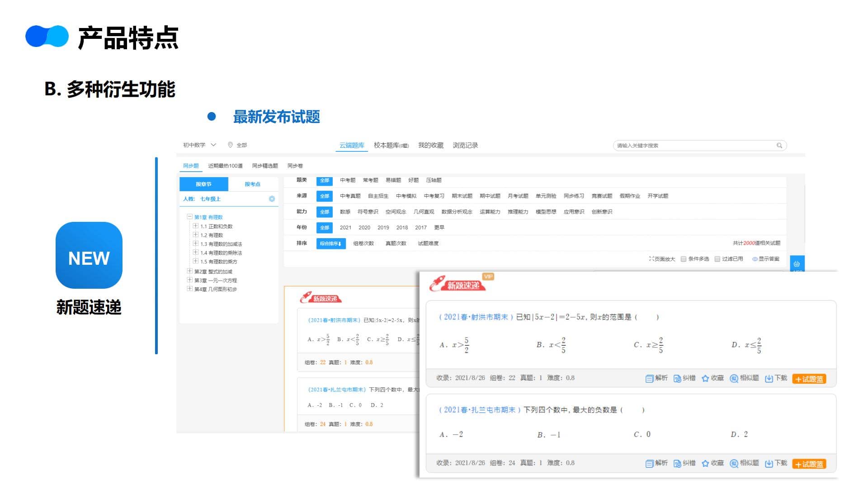The image size is (868, 488).
Task: Select the 按考点 tab
Action: [x=252, y=184]
